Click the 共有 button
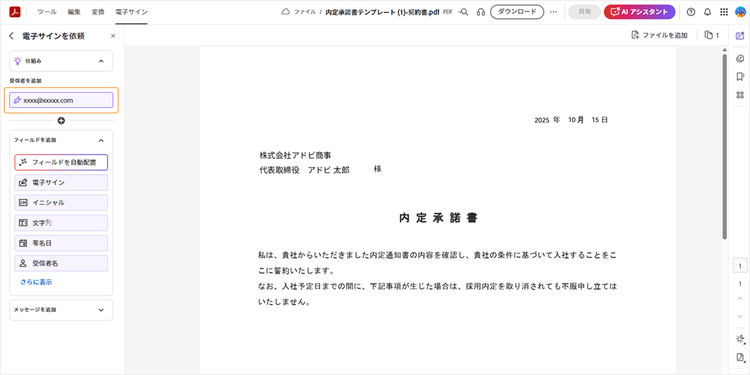 coord(585,12)
